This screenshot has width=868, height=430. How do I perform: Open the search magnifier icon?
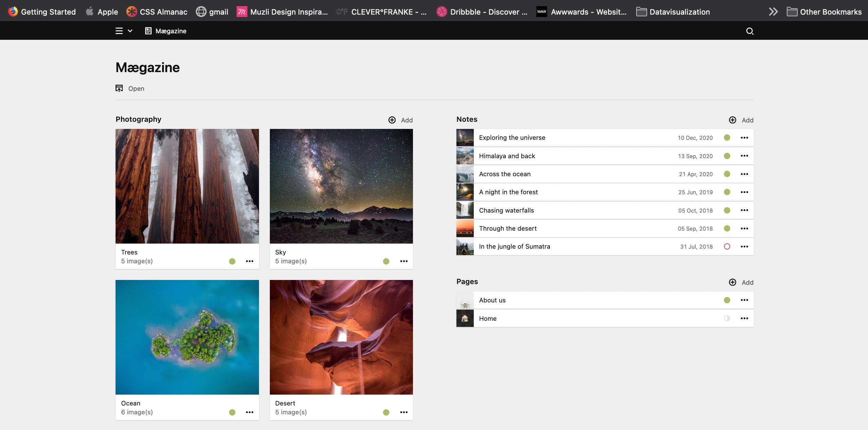point(750,31)
